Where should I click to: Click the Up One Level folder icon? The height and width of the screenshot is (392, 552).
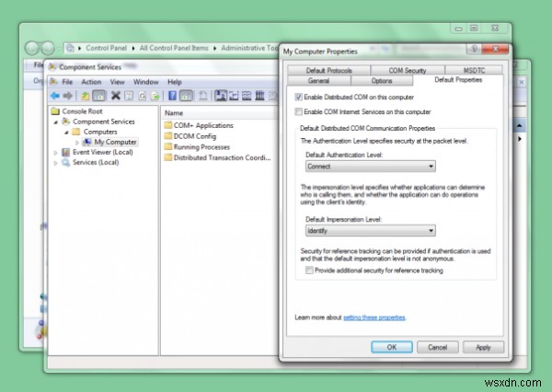pos(86,96)
